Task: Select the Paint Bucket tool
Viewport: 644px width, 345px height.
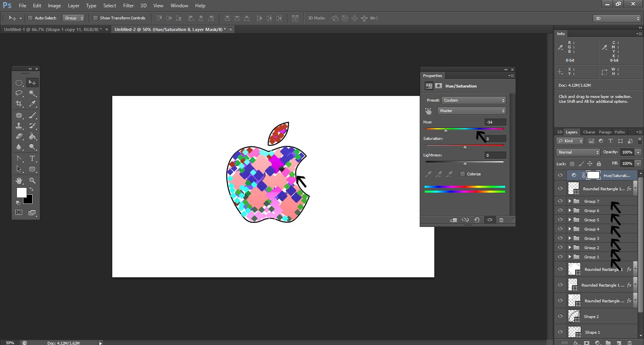Action: 33,136
